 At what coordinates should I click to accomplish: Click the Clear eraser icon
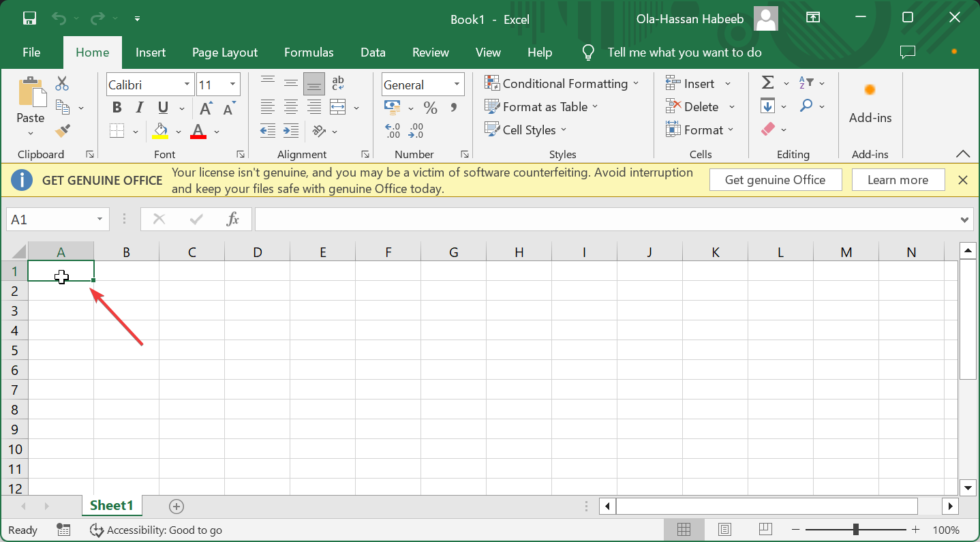click(768, 129)
